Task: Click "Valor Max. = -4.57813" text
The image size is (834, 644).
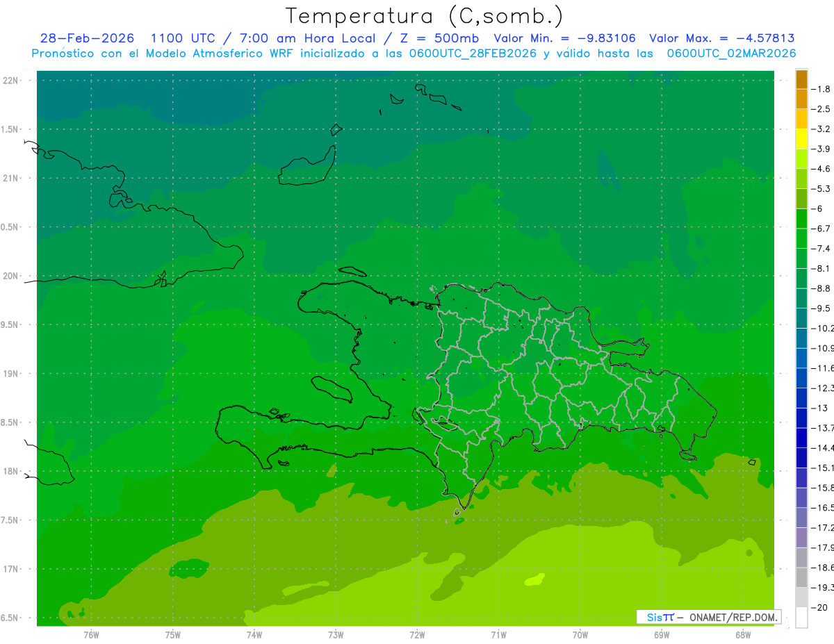Action: click(722, 38)
